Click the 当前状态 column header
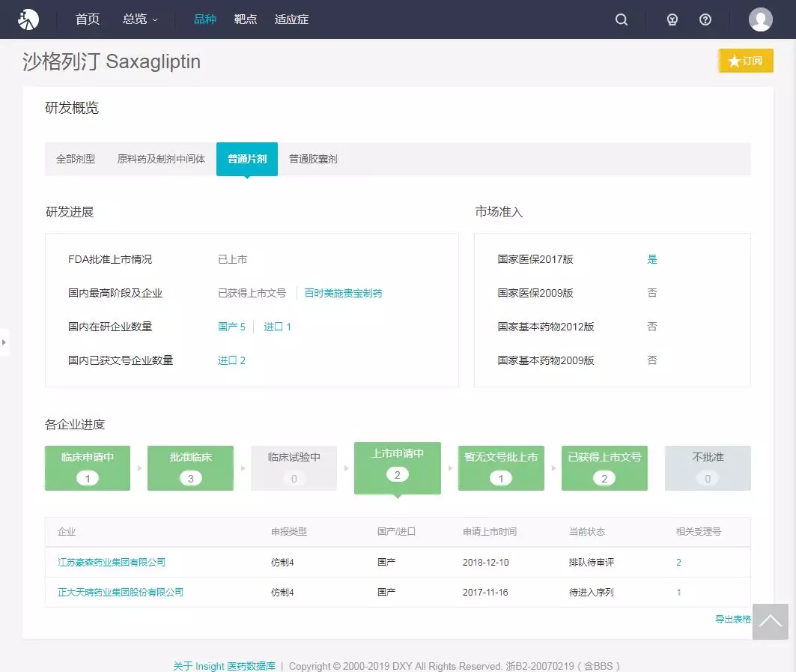The height and width of the screenshot is (672, 796). [x=587, y=532]
